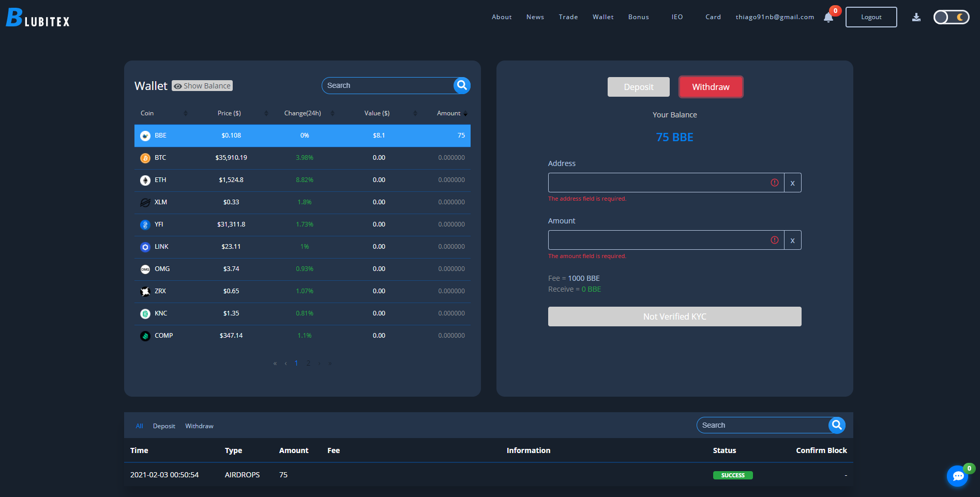Viewport: 980px width, 497px height.
Task: Switch to the Deposit button
Action: click(638, 87)
